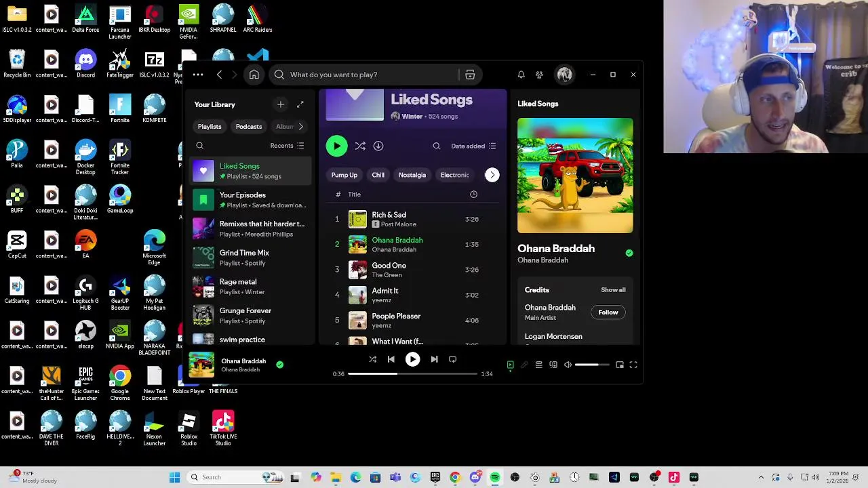This screenshot has width=868, height=488.
Task: Mute with the speaker volume icon
Action: 568,365
